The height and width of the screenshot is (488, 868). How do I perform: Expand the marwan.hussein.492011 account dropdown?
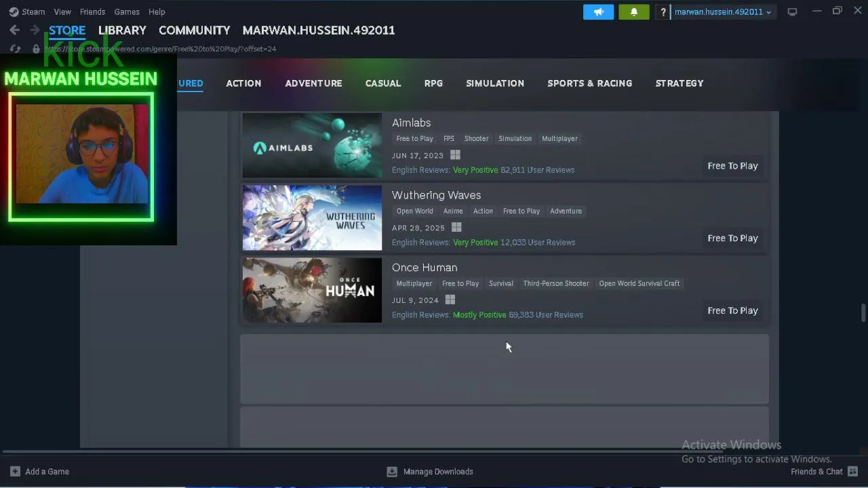pyautogui.click(x=723, y=12)
